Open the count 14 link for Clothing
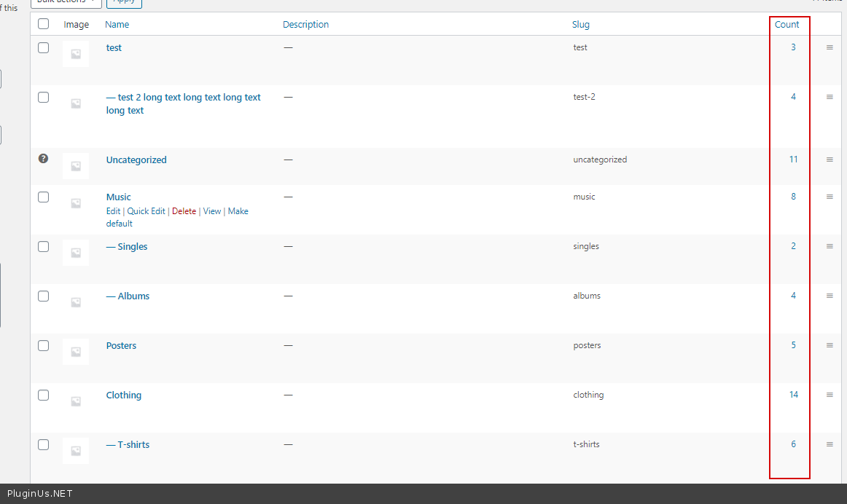 793,395
